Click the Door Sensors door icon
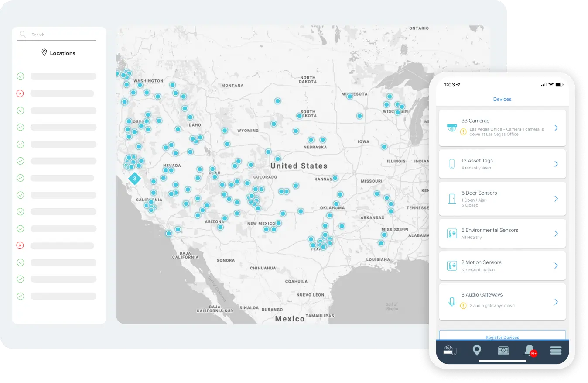This screenshot has height=383, width=588. pos(451,199)
